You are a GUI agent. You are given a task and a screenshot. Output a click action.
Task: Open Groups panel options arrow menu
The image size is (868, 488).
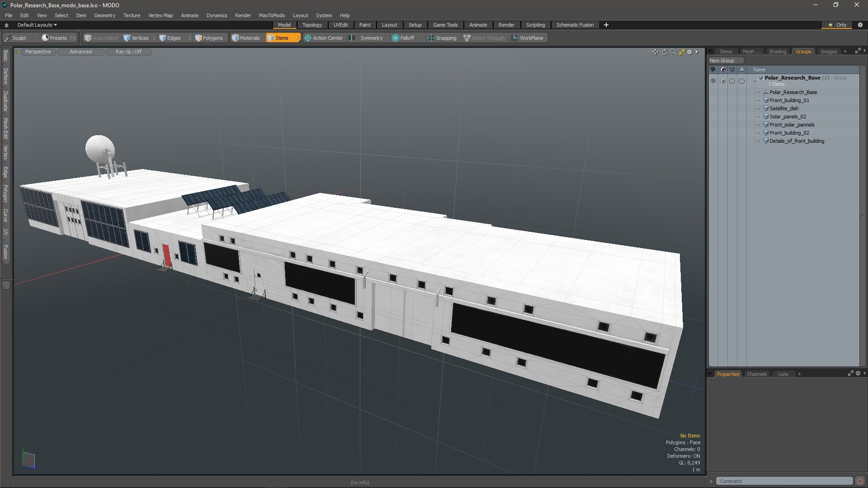(x=864, y=51)
